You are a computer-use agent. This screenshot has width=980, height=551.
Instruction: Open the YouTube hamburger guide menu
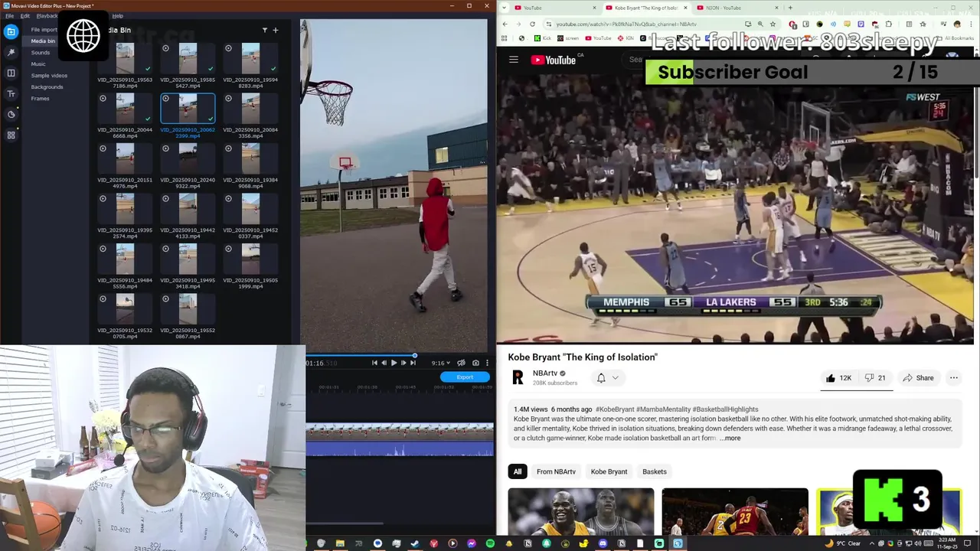tap(514, 60)
